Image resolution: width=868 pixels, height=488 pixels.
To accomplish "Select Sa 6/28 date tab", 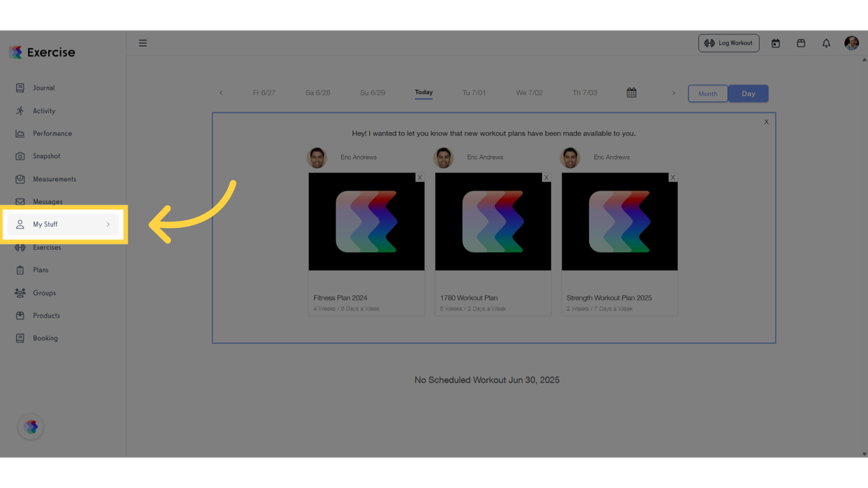I will [x=318, y=93].
